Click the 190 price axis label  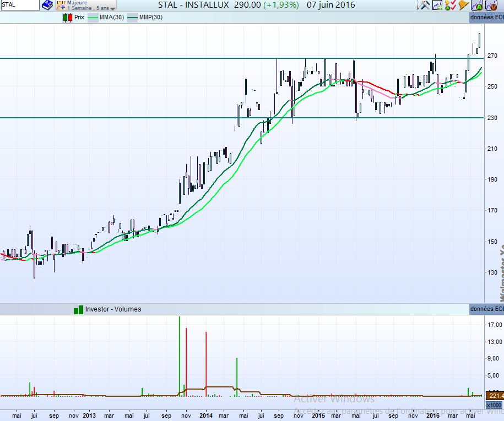492,179
